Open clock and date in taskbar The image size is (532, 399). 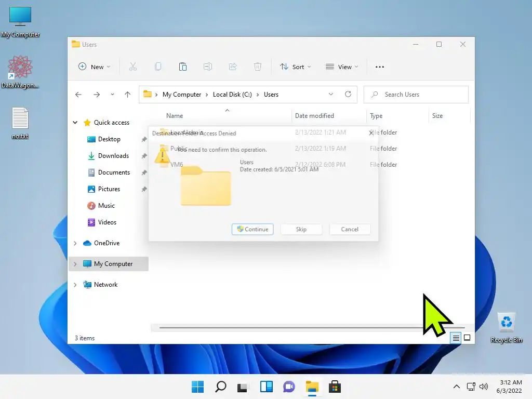pos(510,387)
